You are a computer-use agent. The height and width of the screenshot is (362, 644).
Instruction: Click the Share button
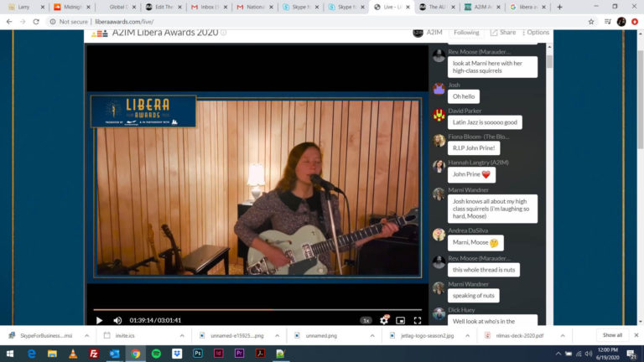503,33
